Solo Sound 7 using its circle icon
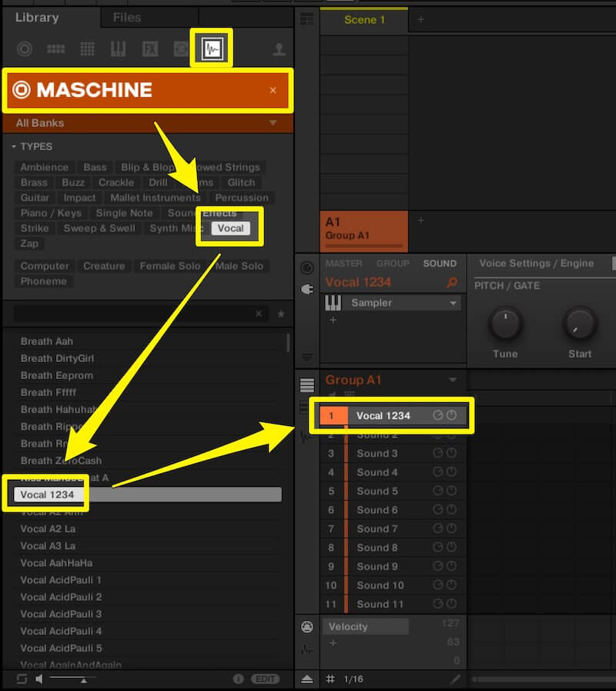This screenshot has width=616, height=691. click(x=437, y=528)
